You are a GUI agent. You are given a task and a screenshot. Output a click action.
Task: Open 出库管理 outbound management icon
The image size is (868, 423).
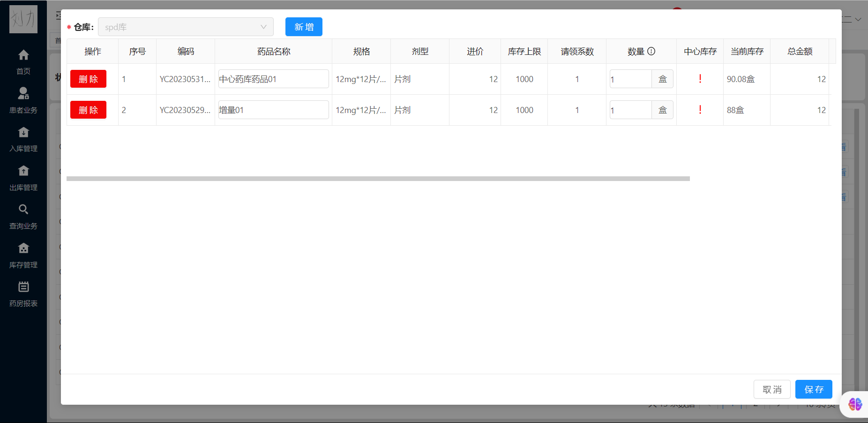tap(23, 171)
